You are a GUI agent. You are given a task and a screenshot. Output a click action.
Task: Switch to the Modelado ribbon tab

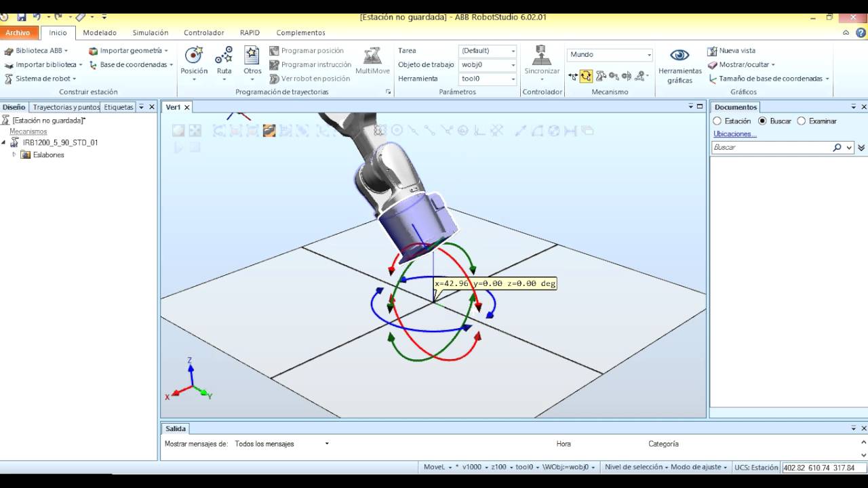tap(100, 33)
